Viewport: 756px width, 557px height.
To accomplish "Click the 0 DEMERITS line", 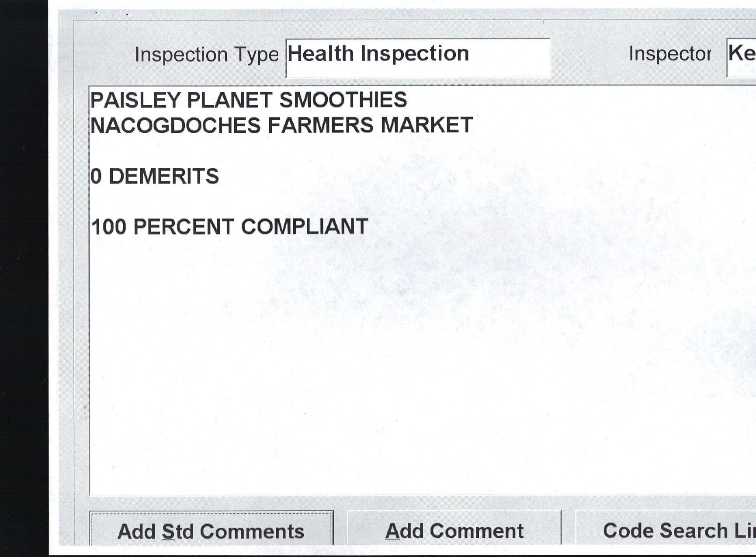I will (155, 176).
